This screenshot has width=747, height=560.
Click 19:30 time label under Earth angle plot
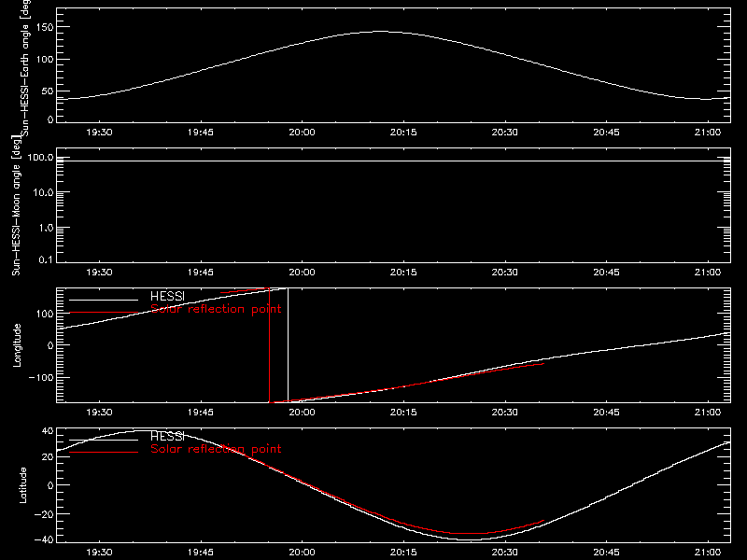pos(99,133)
